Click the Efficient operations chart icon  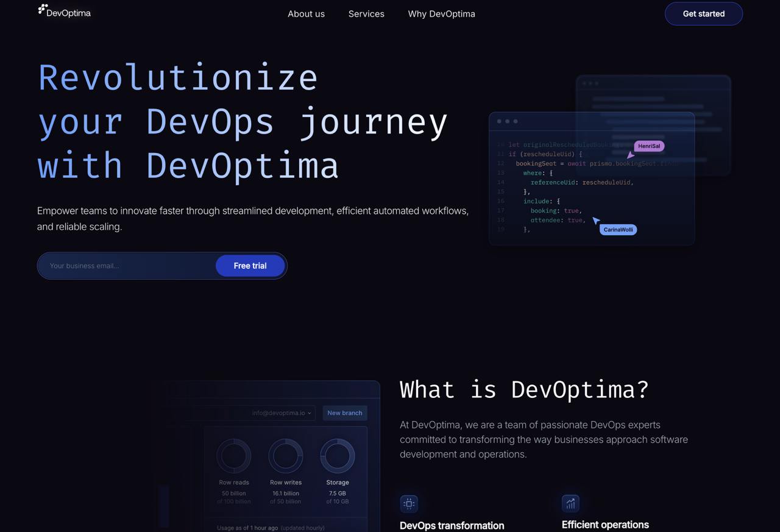pyautogui.click(x=570, y=503)
